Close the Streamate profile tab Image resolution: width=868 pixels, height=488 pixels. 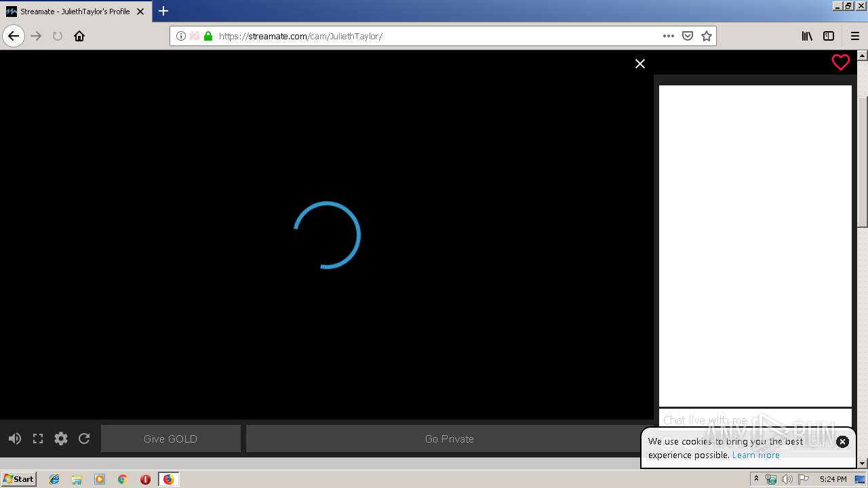point(140,12)
